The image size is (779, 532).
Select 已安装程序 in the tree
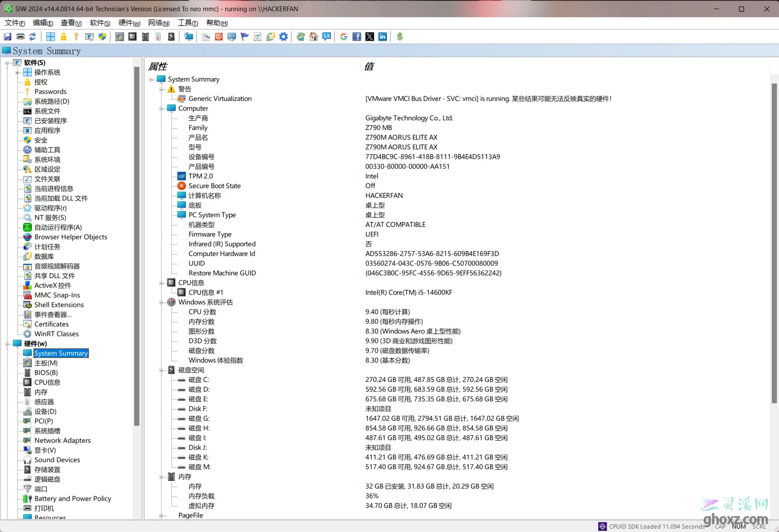click(50, 121)
